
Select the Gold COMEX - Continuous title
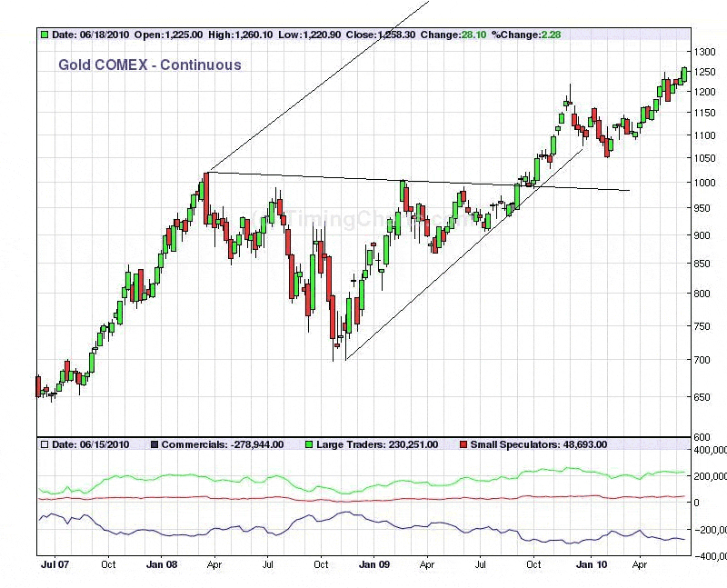tap(150, 65)
